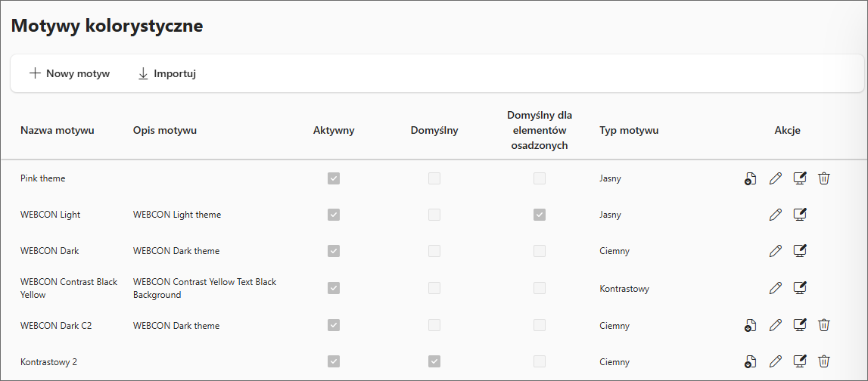
Task: Click the Nowy motyw button
Action: (x=70, y=73)
